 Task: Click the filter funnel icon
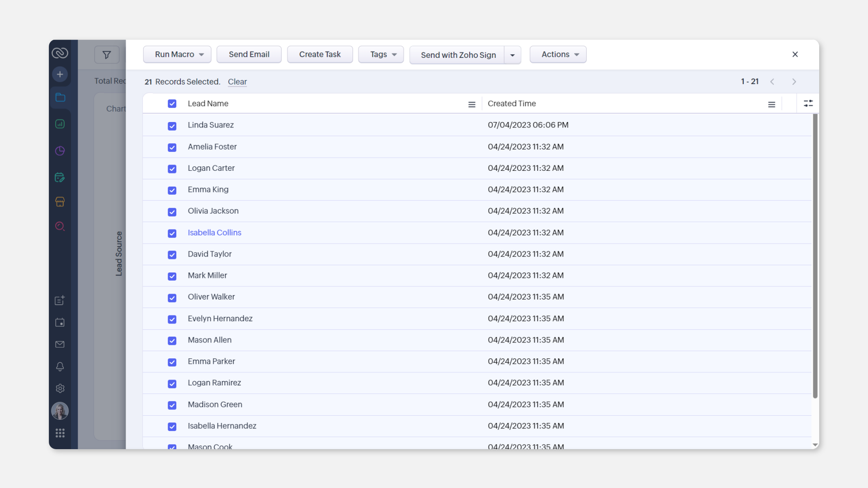point(107,55)
